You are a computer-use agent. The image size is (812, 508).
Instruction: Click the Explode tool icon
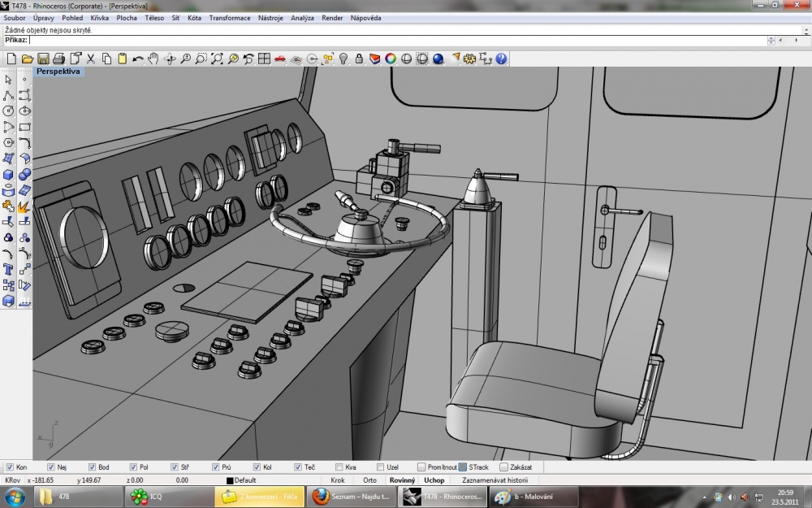[x=24, y=206]
